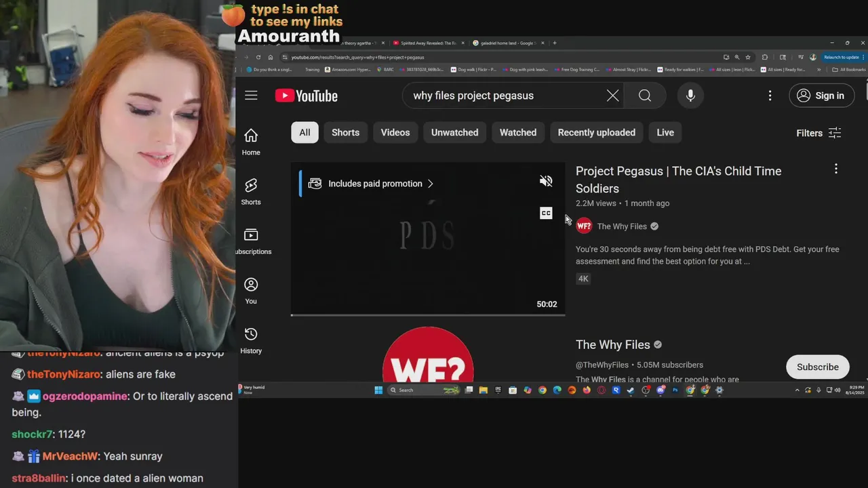Screen dimensions: 868x488
Task: Click the taskbar Search box
Action: (422, 390)
